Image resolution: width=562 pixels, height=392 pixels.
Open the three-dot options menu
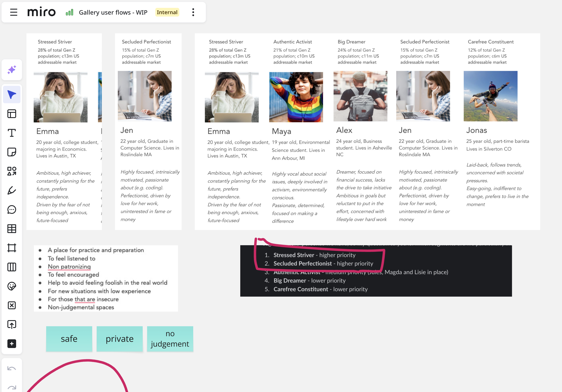[x=193, y=12]
